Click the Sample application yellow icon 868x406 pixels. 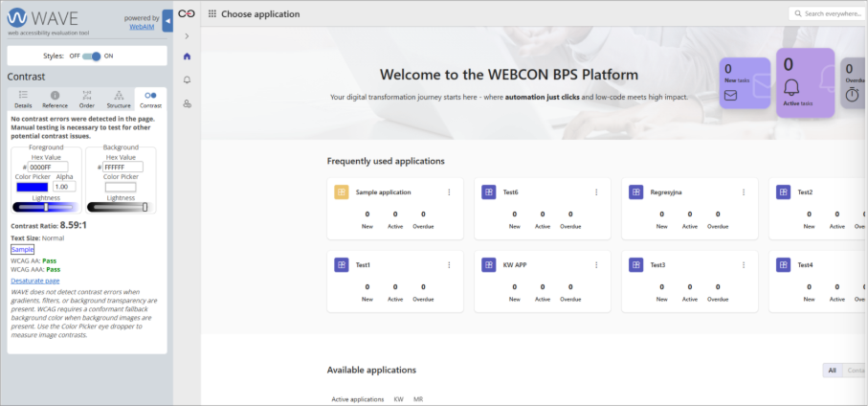[x=342, y=192]
